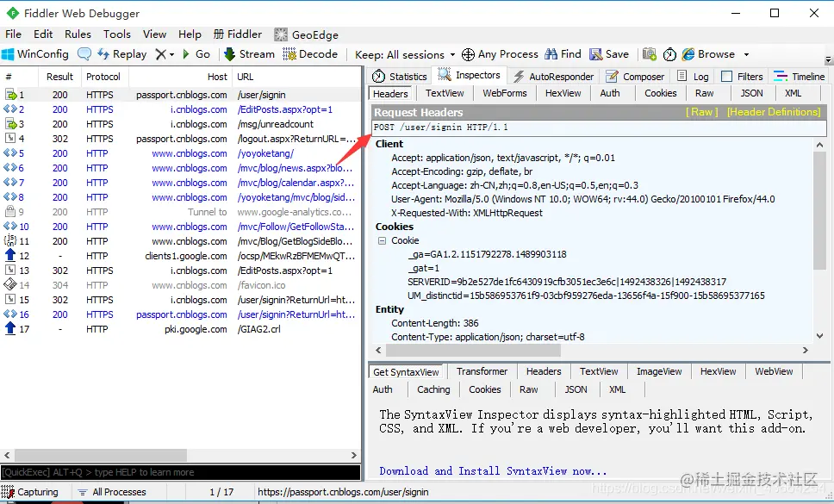This screenshot has width=834, height=504.
Task: Click All Processes filter in status bar
Action: (112, 492)
